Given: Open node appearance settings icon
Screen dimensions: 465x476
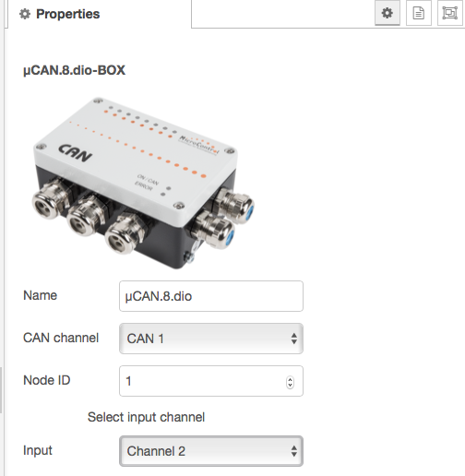Looking at the screenshot, I should [x=450, y=13].
